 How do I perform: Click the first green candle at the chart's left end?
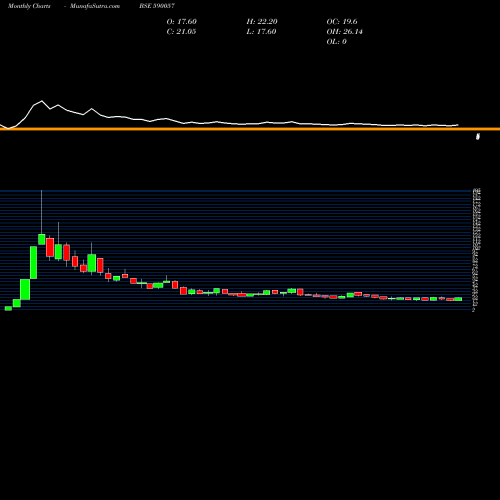[8, 308]
